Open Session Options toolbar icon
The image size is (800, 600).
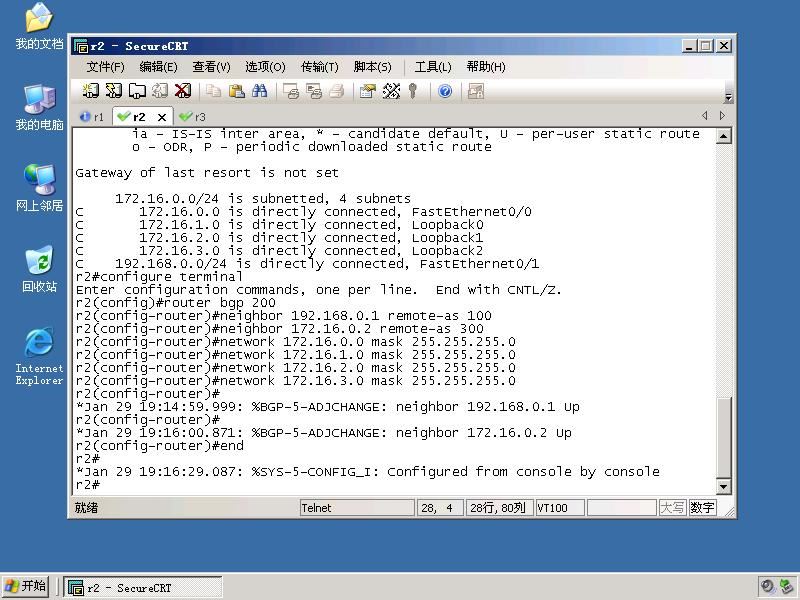pyautogui.click(x=368, y=91)
